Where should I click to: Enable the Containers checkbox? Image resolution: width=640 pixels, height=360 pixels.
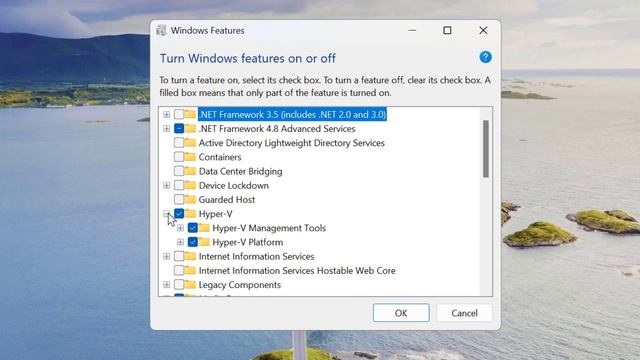179,157
